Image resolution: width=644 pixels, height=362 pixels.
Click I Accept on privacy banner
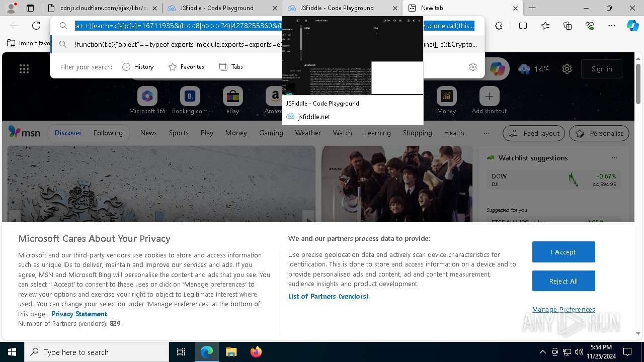pyautogui.click(x=563, y=252)
